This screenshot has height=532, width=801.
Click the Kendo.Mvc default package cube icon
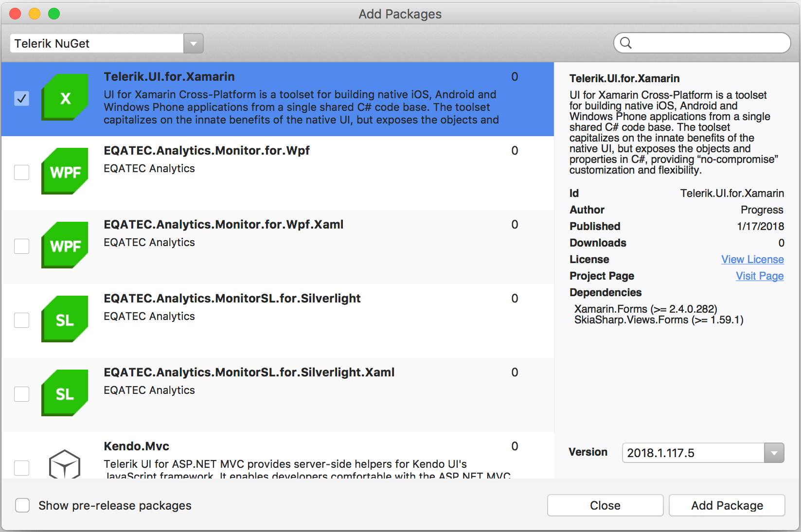click(x=65, y=464)
